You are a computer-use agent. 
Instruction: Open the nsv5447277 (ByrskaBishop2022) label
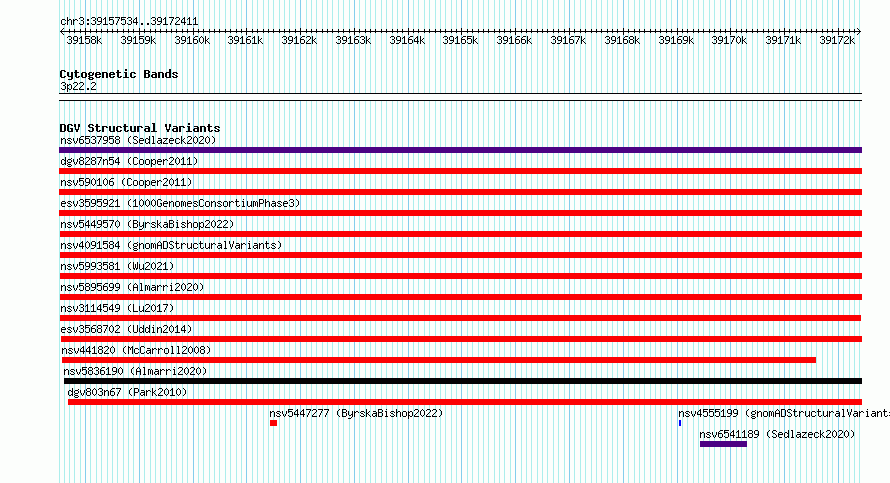click(x=356, y=413)
